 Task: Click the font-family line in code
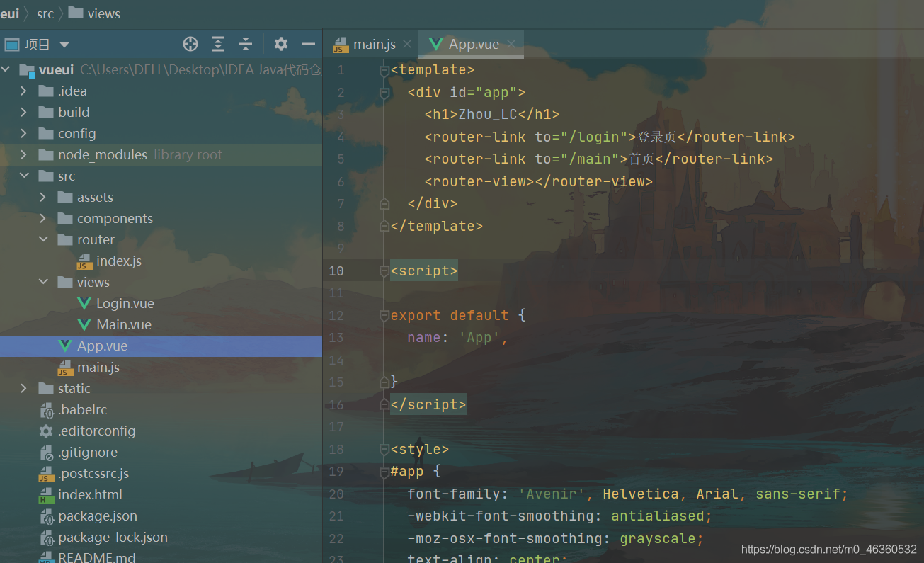(628, 494)
